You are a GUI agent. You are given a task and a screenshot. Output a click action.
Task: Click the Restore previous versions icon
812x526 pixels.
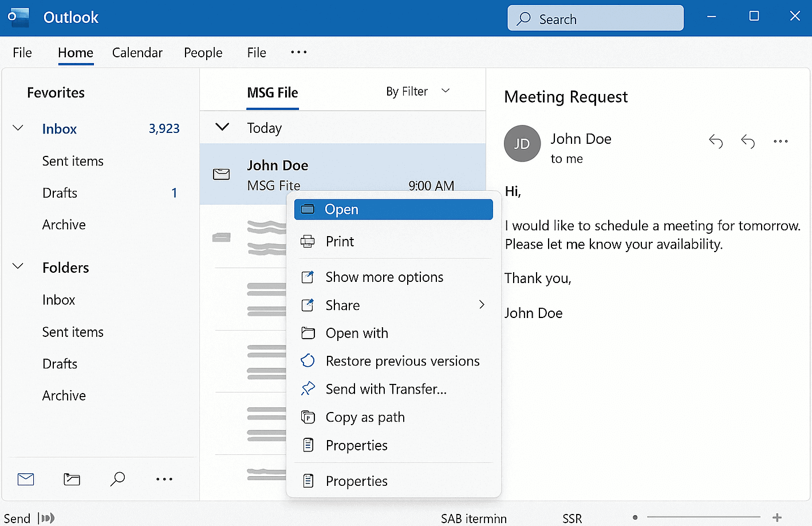[x=308, y=361]
